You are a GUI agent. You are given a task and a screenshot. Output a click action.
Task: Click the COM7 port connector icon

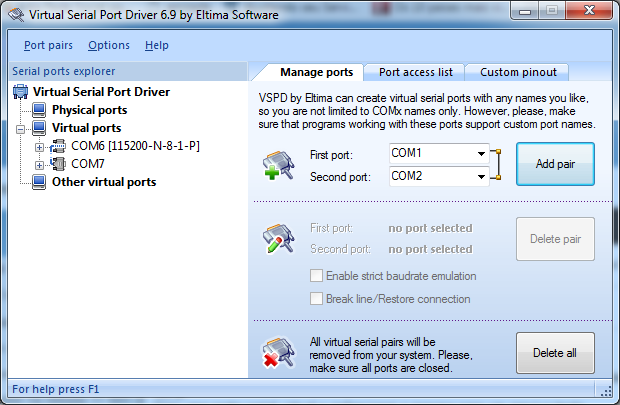click(58, 164)
